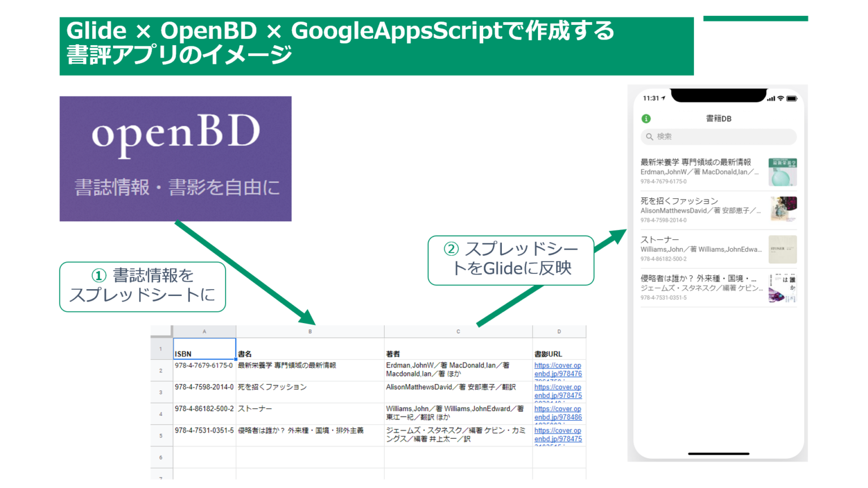Select column B header in the spreadsheet

[309, 332]
